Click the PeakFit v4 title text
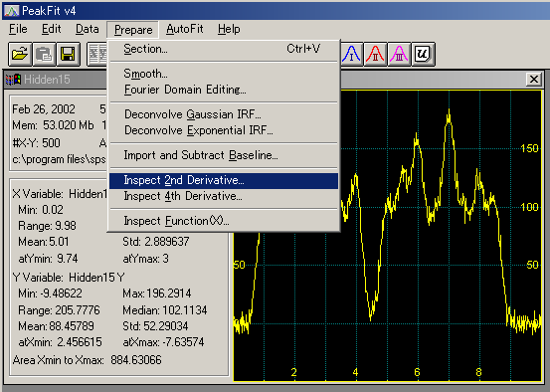 coord(49,11)
